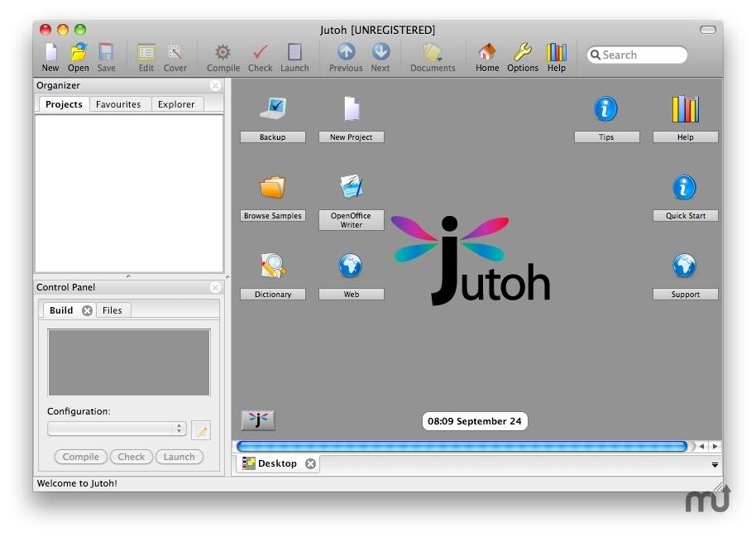
Task: Select the Build tab in Control Panel
Action: pos(61,310)
